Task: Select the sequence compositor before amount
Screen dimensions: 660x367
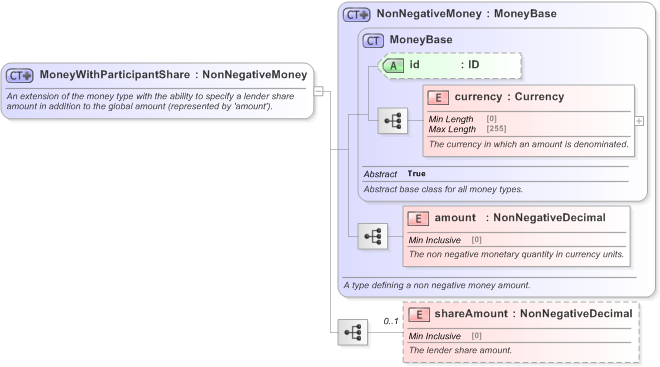Action: pos(373,236)
